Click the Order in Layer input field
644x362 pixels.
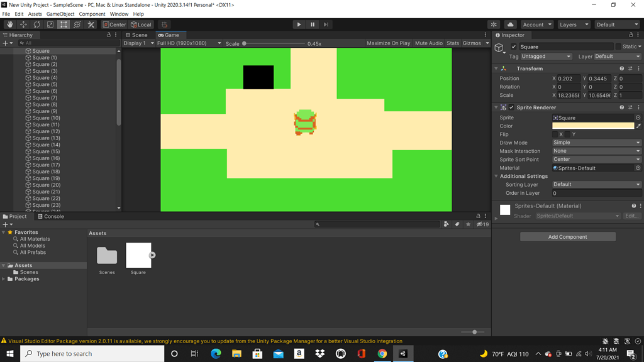(x=594, y=193)
